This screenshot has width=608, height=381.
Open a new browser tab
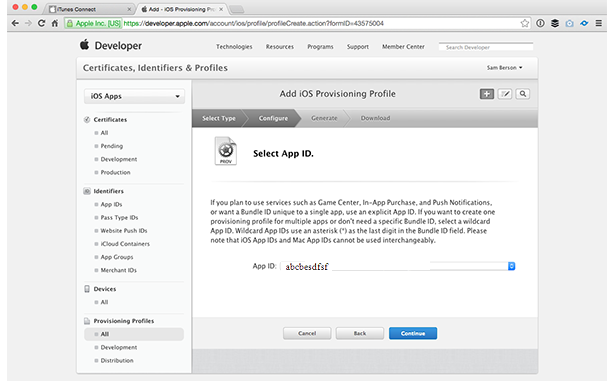(x=237, y=9)
